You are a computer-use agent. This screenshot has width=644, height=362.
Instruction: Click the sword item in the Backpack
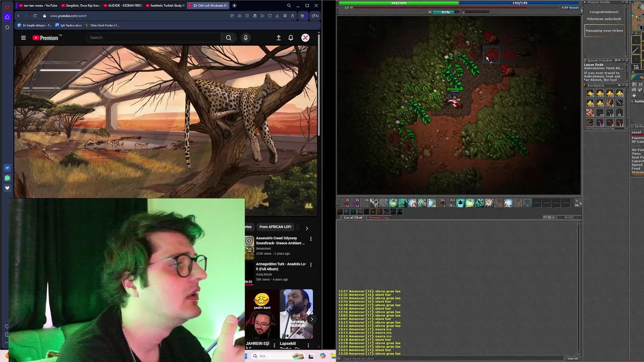pyautogui.click(x=619, y=104)
